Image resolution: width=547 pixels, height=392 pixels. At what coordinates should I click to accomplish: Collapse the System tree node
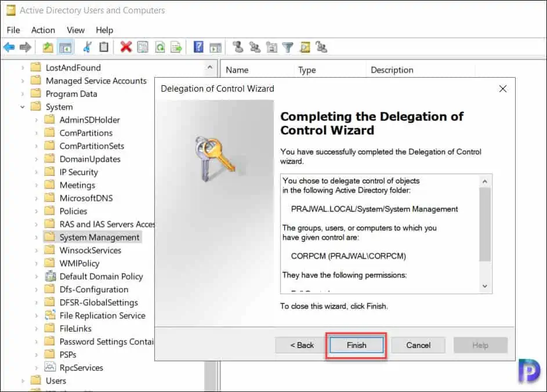click(23, 107)
